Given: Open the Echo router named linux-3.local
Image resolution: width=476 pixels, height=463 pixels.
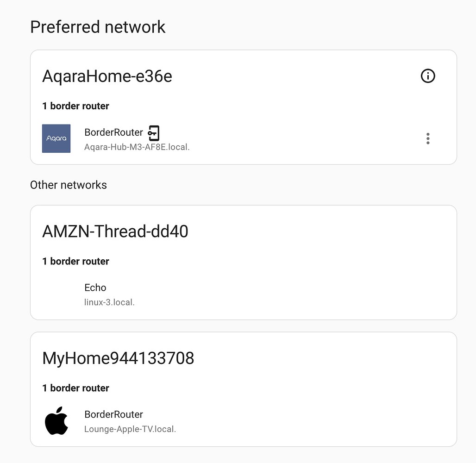Looking at the screenshot, I should point(109,302).
